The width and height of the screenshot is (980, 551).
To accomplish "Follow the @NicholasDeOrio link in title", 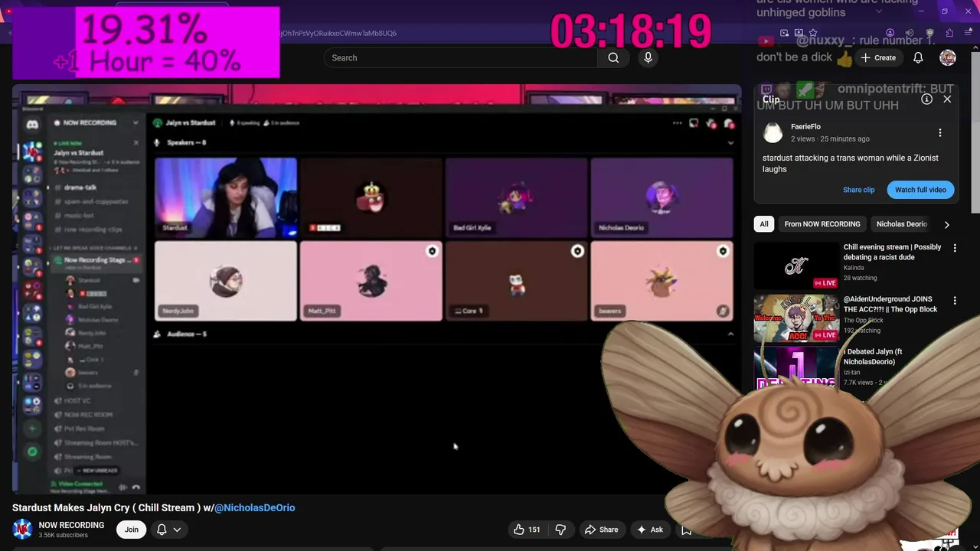I will (254, 507).
